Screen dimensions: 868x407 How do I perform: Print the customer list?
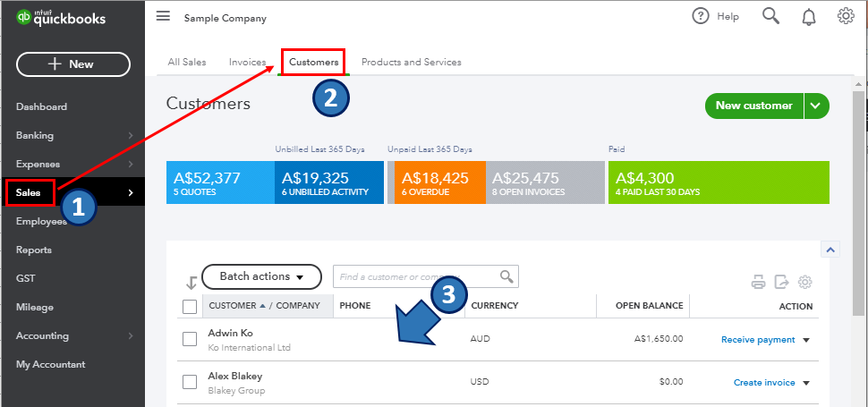[758, 283]
